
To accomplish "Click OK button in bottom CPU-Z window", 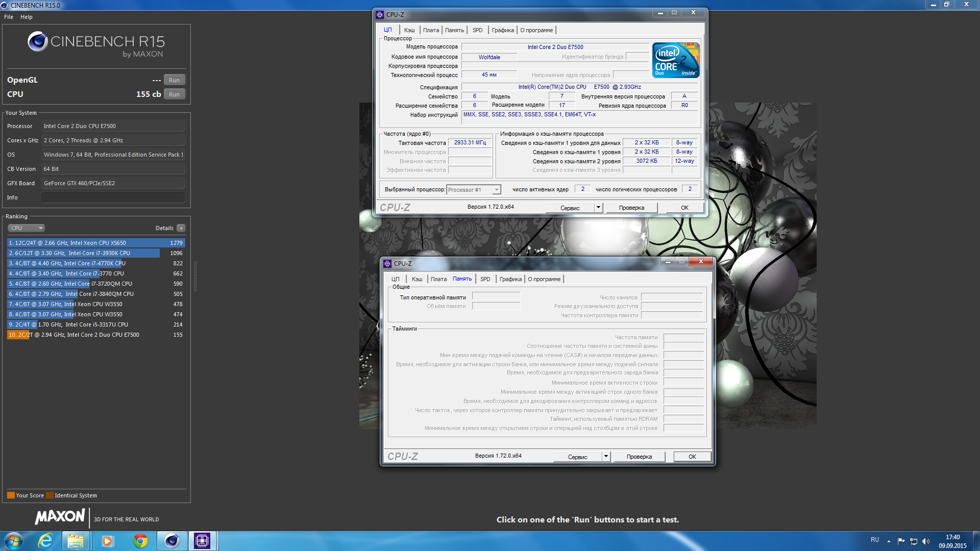I will pos(692,457).
